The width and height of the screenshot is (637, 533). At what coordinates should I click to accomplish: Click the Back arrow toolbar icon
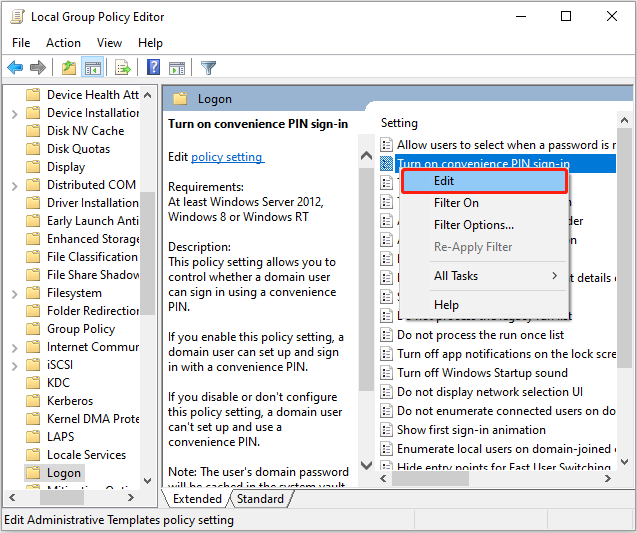pos(15,67)
